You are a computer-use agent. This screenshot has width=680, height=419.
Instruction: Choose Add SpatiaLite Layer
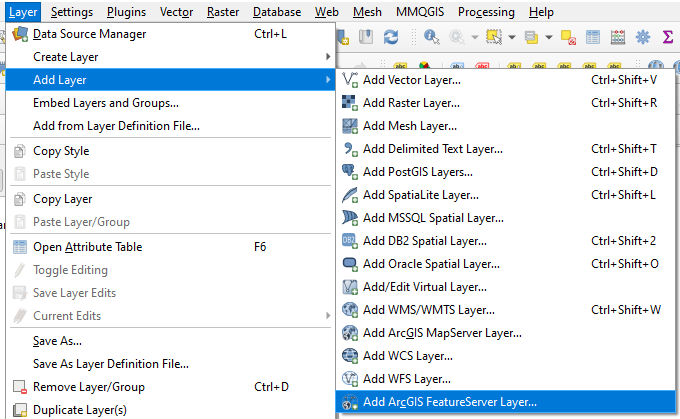pos(506,195)
